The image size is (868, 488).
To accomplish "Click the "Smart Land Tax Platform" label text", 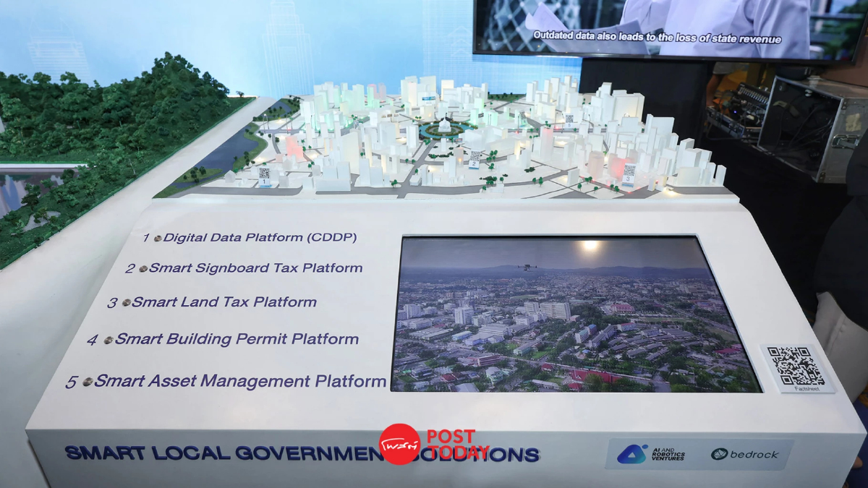I will [x=224, y=302].
